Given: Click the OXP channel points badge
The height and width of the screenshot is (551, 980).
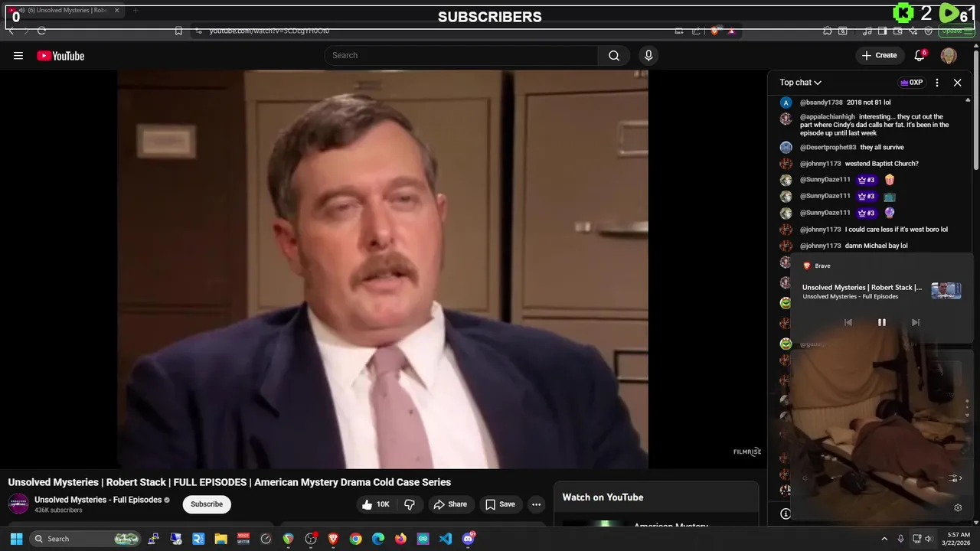Looking at the screenshot, I should [x=911, y=82].
